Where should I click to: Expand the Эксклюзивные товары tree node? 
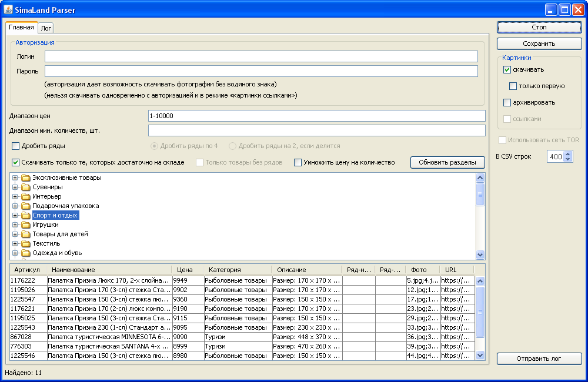(x=15, y=177)
